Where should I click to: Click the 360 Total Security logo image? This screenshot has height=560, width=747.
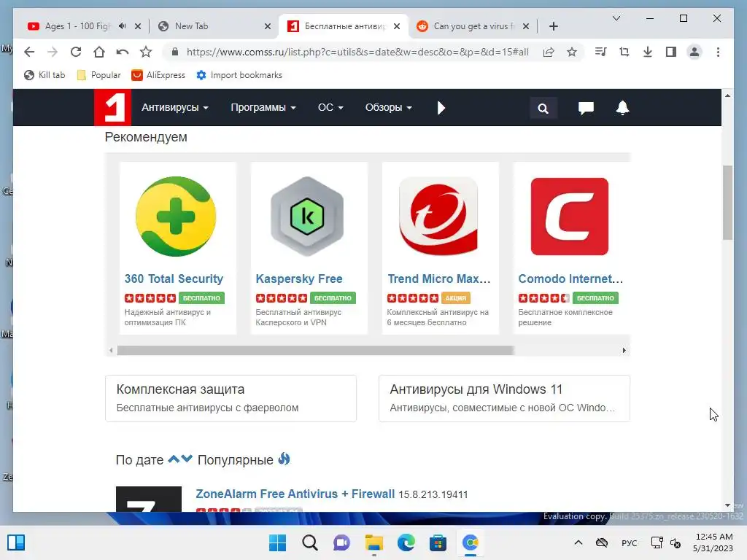point(176,217)
